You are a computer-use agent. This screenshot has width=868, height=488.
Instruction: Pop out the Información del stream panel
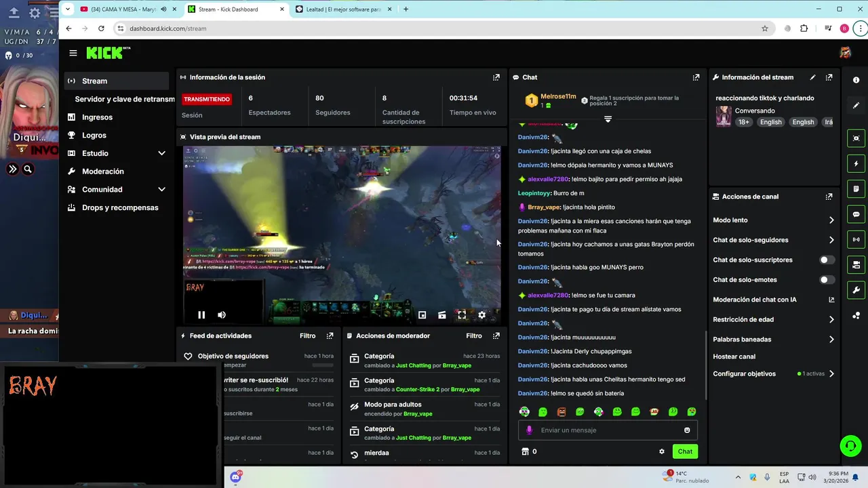tap(829, 77)
